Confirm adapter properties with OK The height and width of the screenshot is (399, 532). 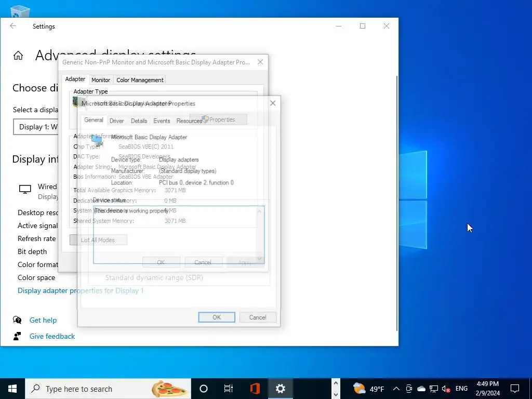tap(217, 317)
